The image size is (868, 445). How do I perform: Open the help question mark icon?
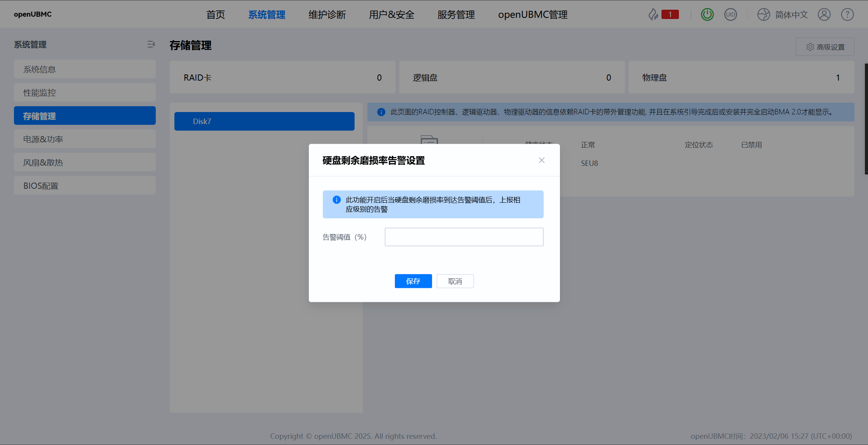pos(847,15)
